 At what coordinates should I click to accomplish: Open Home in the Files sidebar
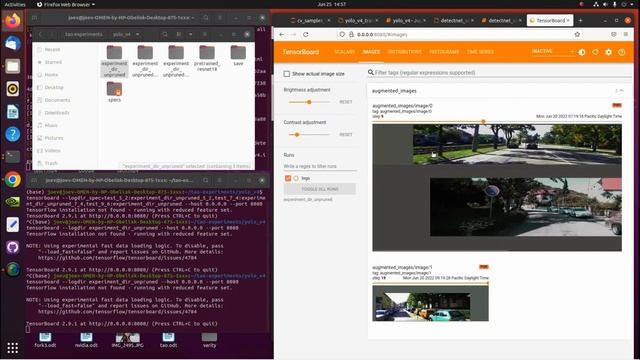click(51, 75)
